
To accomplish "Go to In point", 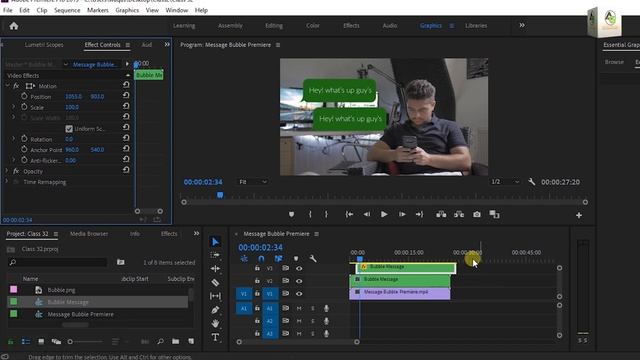I will point(349,214).
